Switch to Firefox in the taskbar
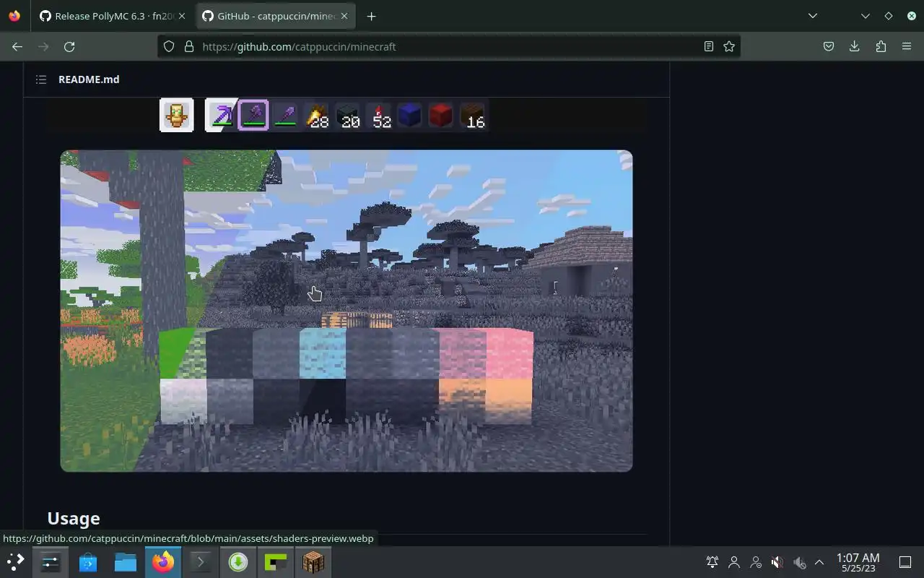The width and height of the screenshot is (924, 578). (x=163, y=561)
